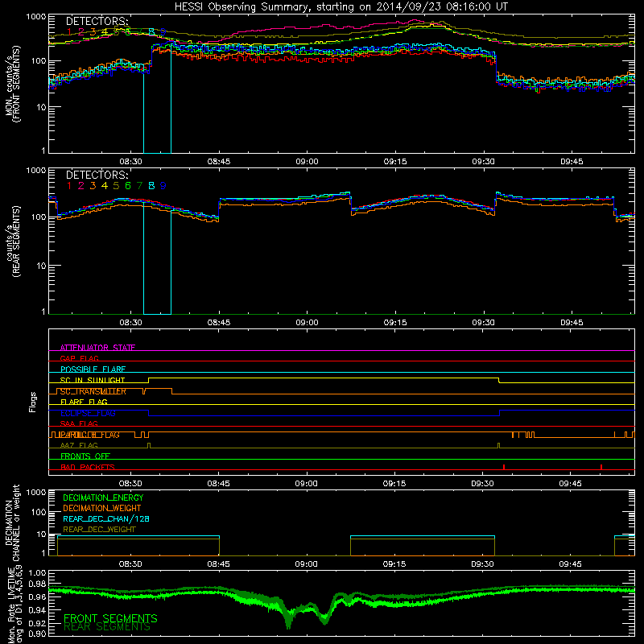
Task: Click the 'SC IN SUNLIGHT' flag label
Action: click(93, 380)
